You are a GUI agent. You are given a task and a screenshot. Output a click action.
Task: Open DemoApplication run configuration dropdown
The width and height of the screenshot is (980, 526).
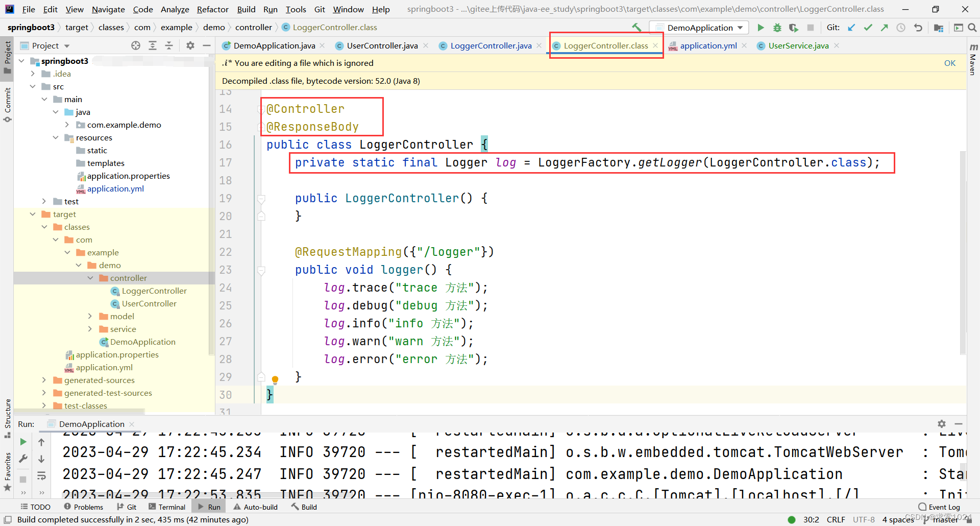point(699,28)
